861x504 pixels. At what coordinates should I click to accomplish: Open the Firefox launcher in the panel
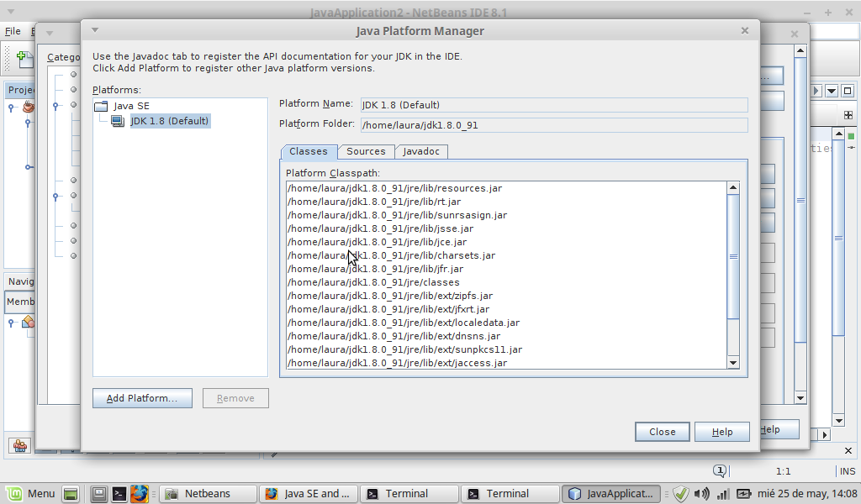click(x=140, y=494)
